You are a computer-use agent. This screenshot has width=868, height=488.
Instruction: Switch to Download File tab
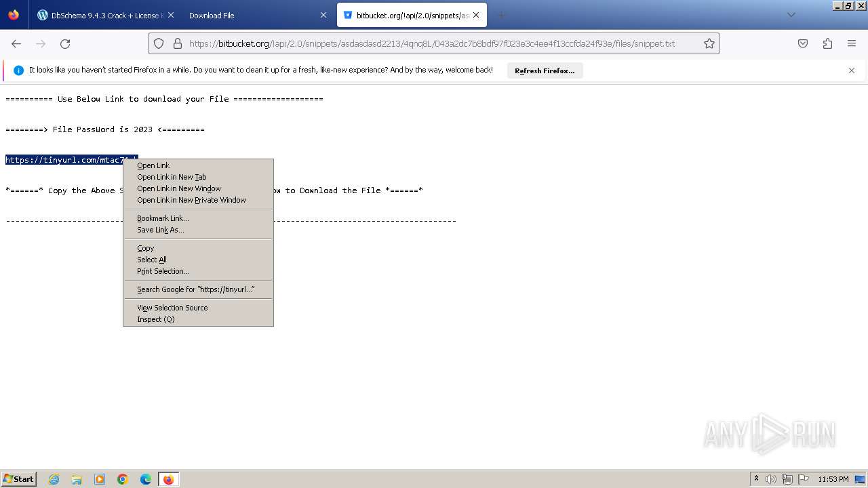click(258, 15)
